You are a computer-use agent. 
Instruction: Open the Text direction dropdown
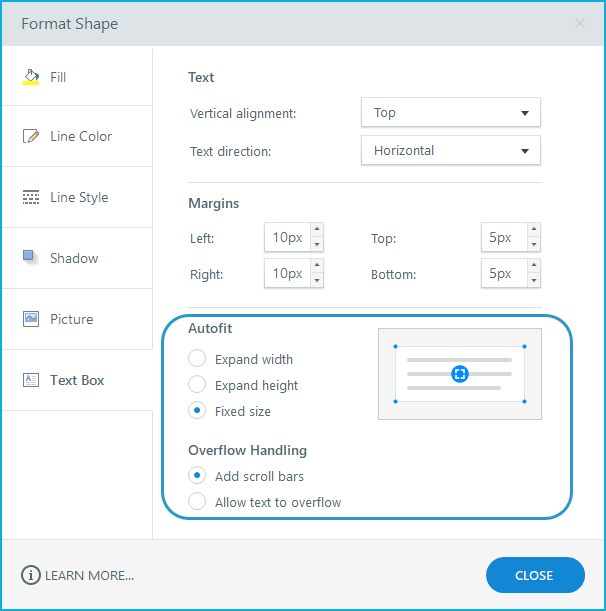click(451, 150)
